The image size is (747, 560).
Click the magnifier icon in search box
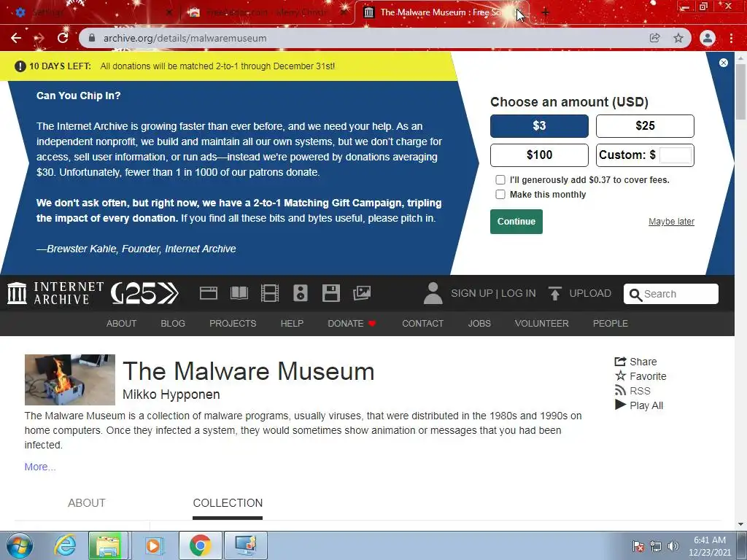pyautogui.click(x=635, y=295)
